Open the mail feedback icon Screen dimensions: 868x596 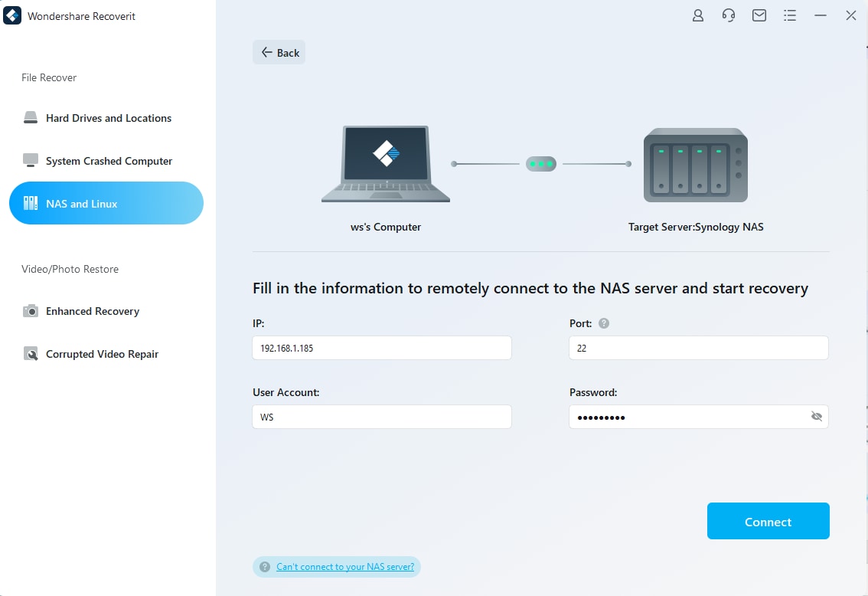pyautogui.click(x=759, y=15)
